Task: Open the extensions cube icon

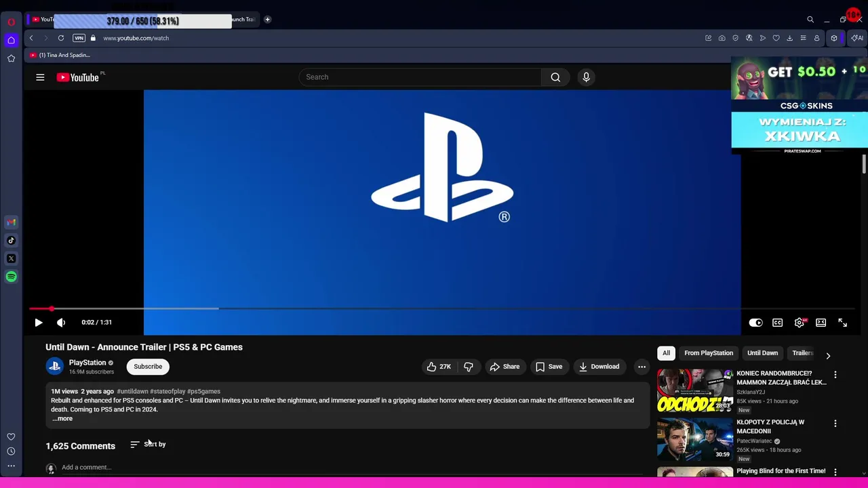Action: pos(834,38)
